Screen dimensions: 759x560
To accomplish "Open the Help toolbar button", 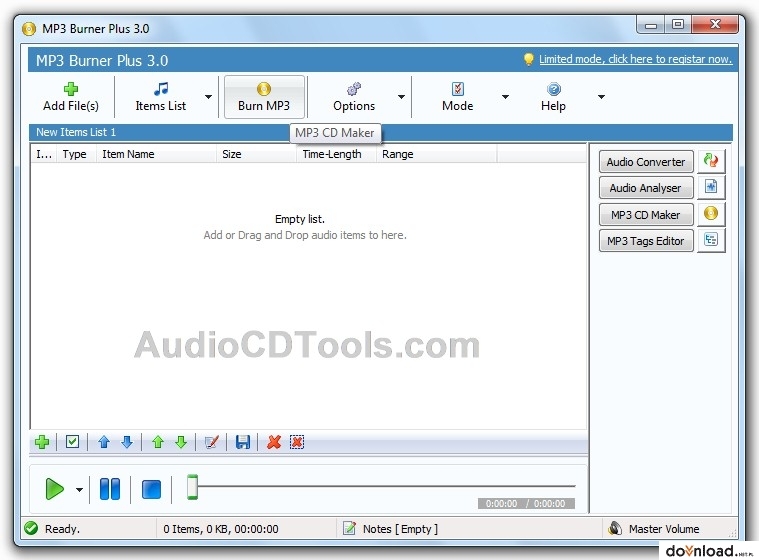I will click(x=553, y=97).
